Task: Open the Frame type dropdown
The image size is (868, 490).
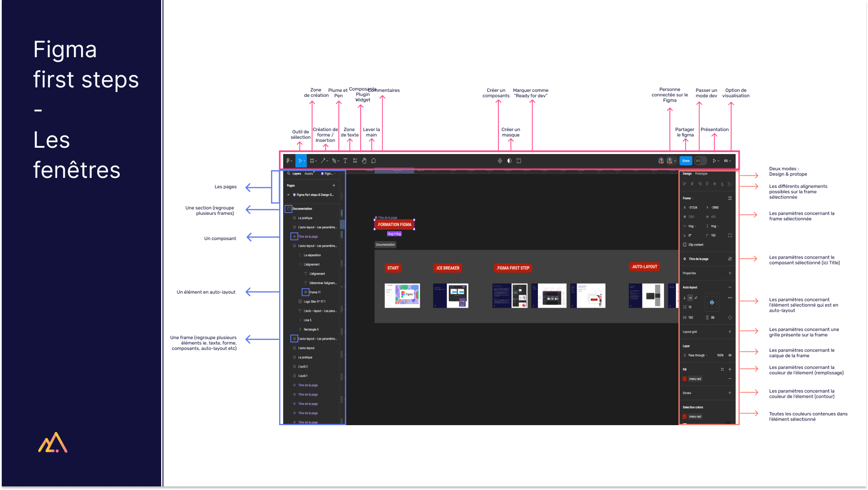Action: 688,198
